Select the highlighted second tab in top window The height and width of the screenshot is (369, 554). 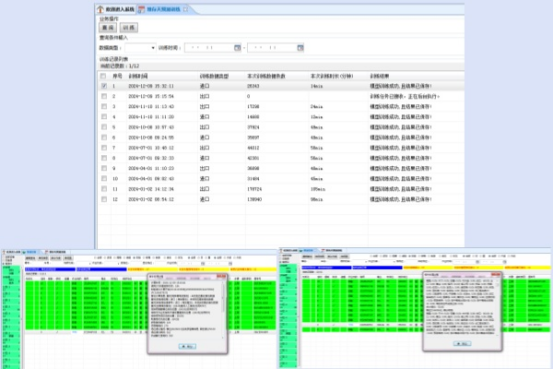point(163,9)
